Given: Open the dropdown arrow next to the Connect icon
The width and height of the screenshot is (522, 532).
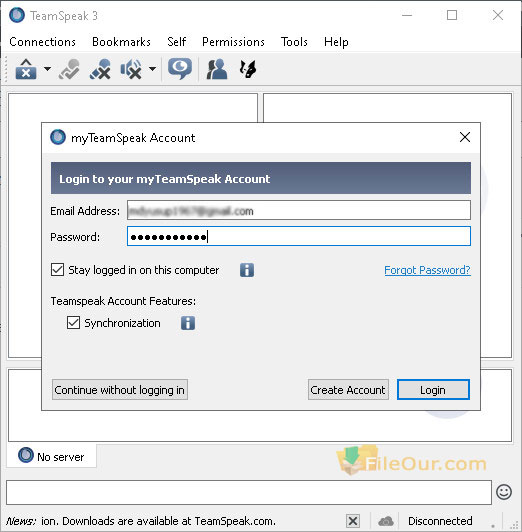Looking at the screenshot, I should click(47, 69).
